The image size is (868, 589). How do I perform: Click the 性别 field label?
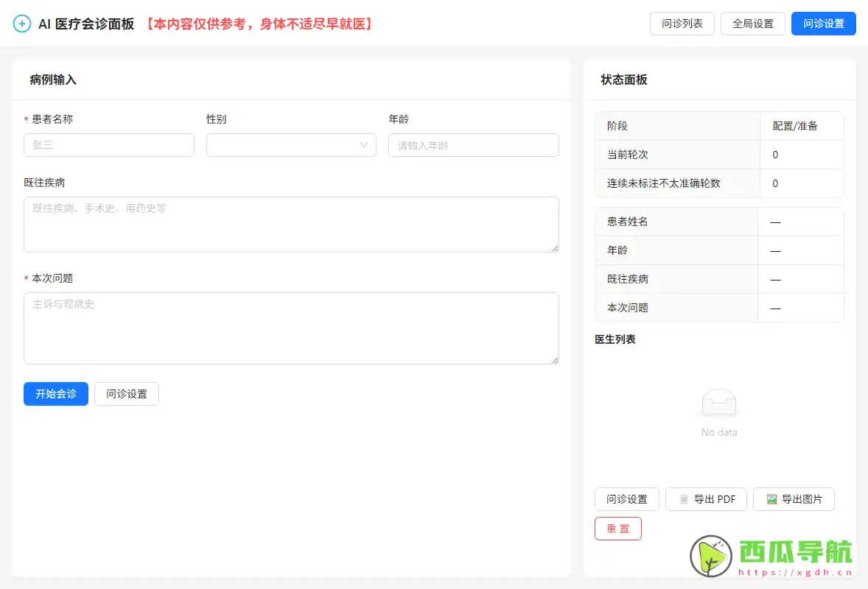coord(217,119)
